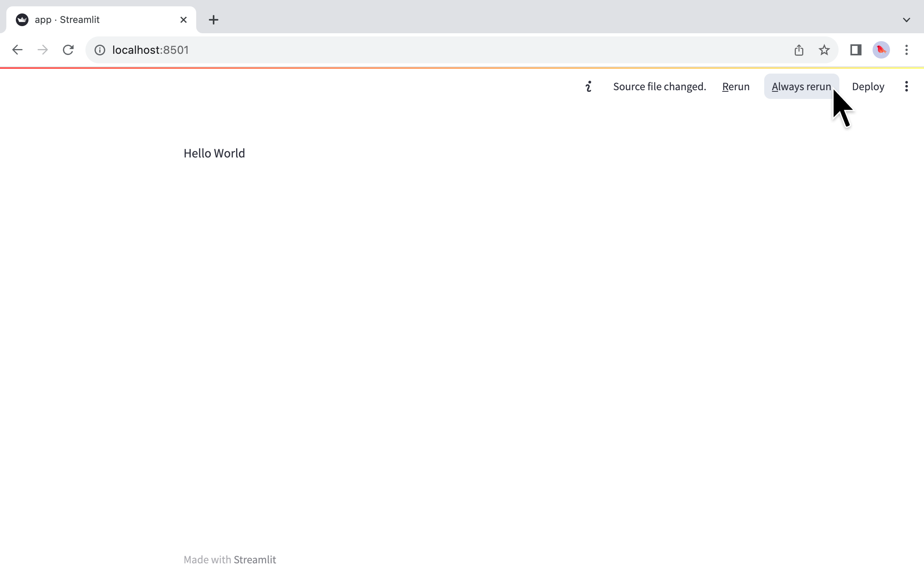Click the browser bookmark star icon
Screen dimensions: 924x576
click(x=824, y=50)
